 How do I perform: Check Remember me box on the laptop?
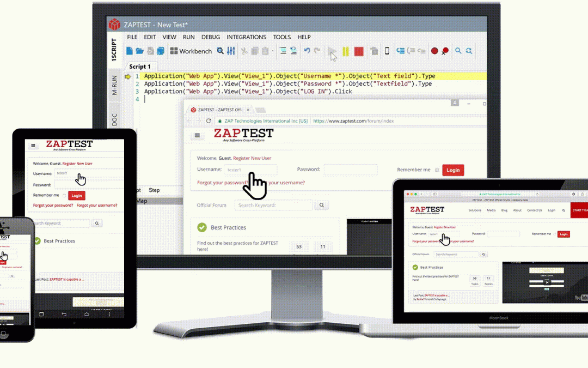point(555,234)
